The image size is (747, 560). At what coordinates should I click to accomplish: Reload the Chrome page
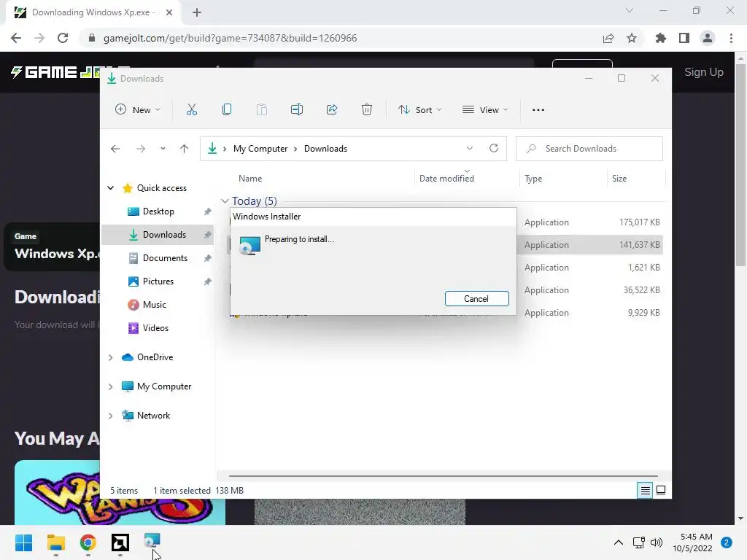(x=63, y=38)
